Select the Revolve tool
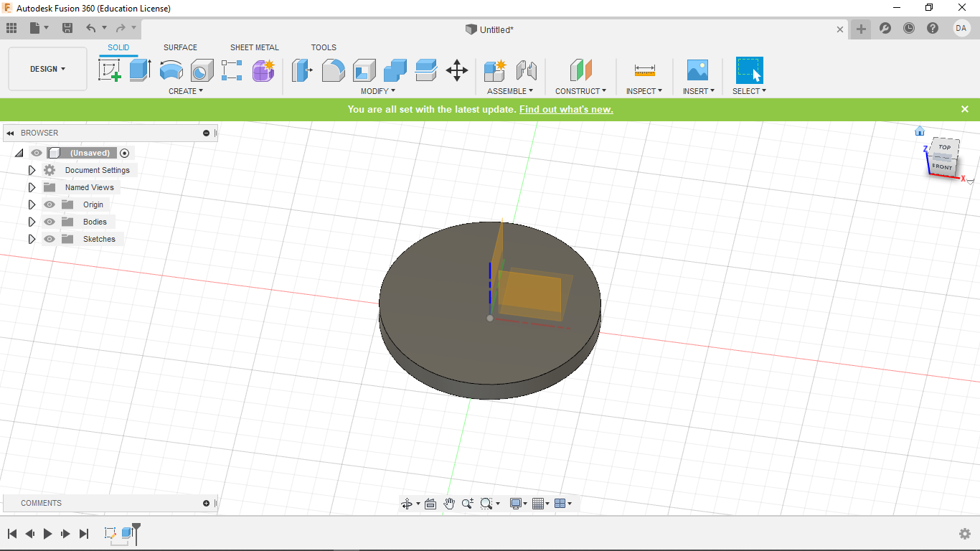This screenshot has width=980, height=551. click(x=171, y=70)
